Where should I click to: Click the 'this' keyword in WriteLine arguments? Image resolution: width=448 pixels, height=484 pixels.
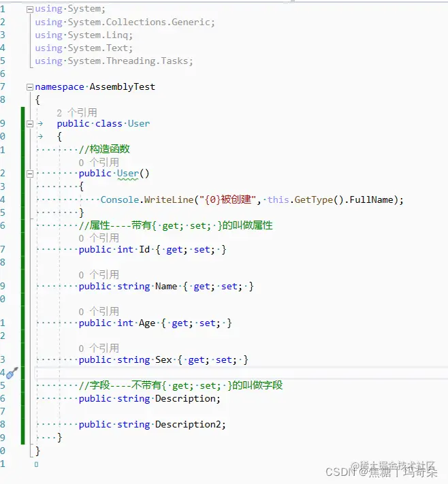[x=278, y=199]
